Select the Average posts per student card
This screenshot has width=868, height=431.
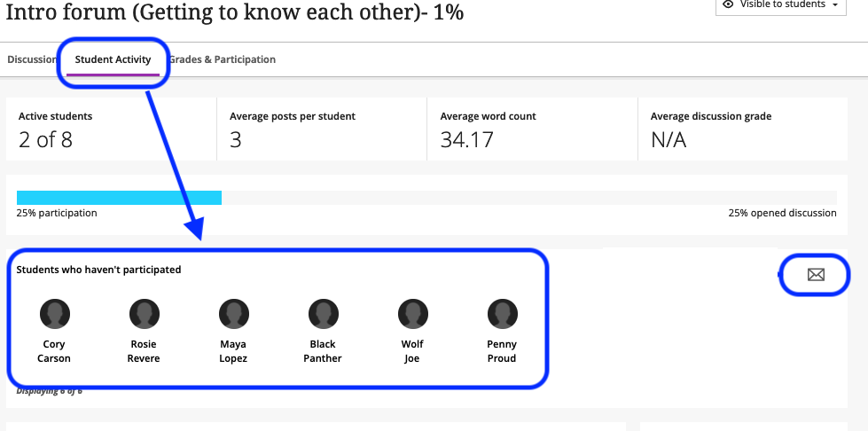[322, 129]
